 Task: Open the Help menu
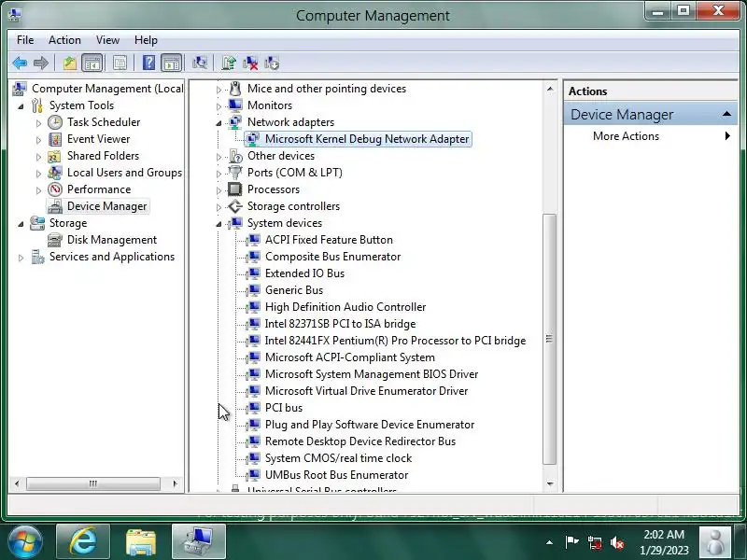146,40
